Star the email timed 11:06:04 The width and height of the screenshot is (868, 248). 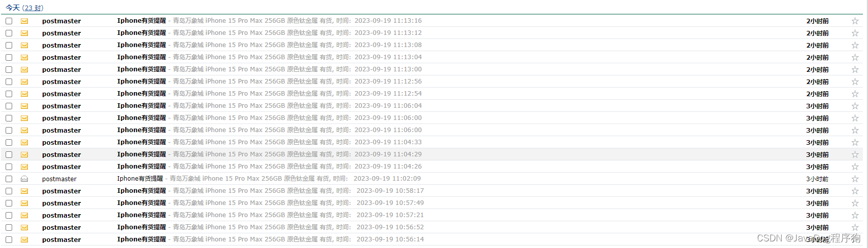point(855,106)
